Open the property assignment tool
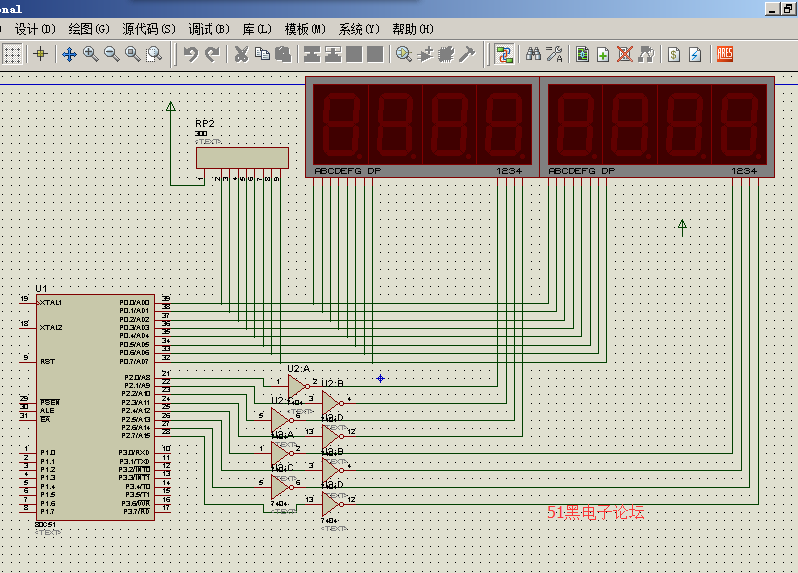The height and width of the screenshot is (573, 798). click(x=554, y=54)
